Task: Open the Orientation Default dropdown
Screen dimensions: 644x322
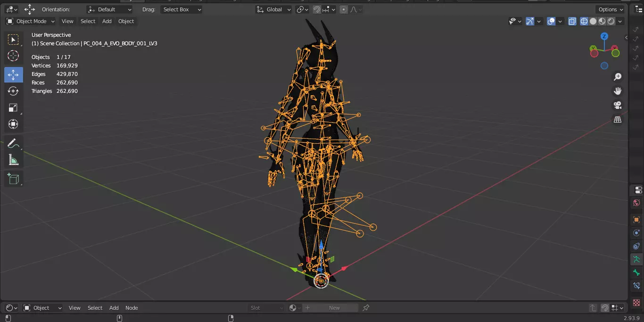Action: [x=110, y=9]
